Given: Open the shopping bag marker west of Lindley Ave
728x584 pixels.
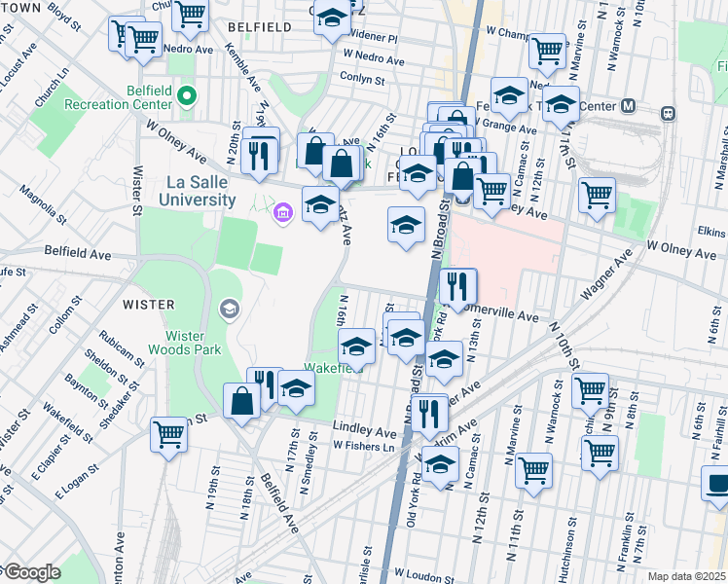Looking at the screenshot, I should tap(242, 403).
